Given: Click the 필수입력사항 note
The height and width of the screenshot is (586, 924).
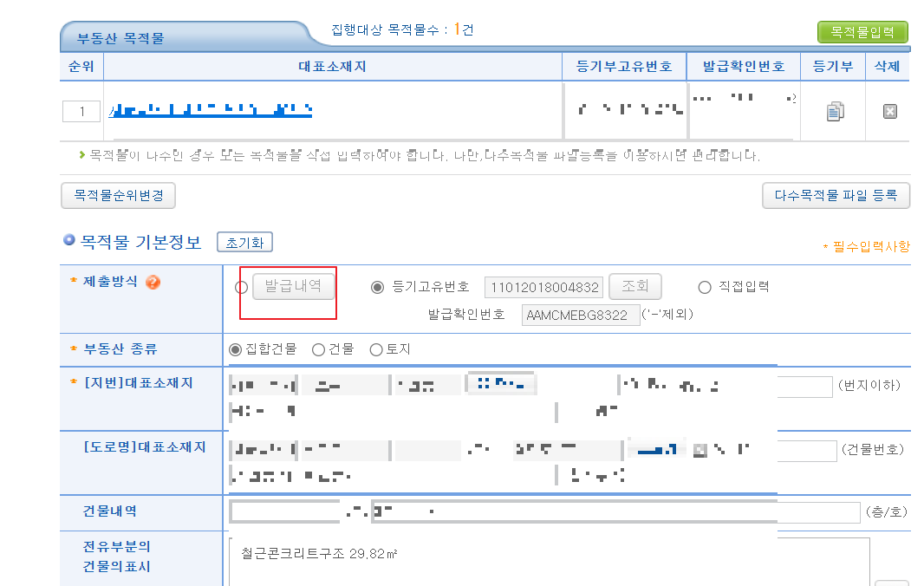Looking at the screenshot, I should 866,246.
